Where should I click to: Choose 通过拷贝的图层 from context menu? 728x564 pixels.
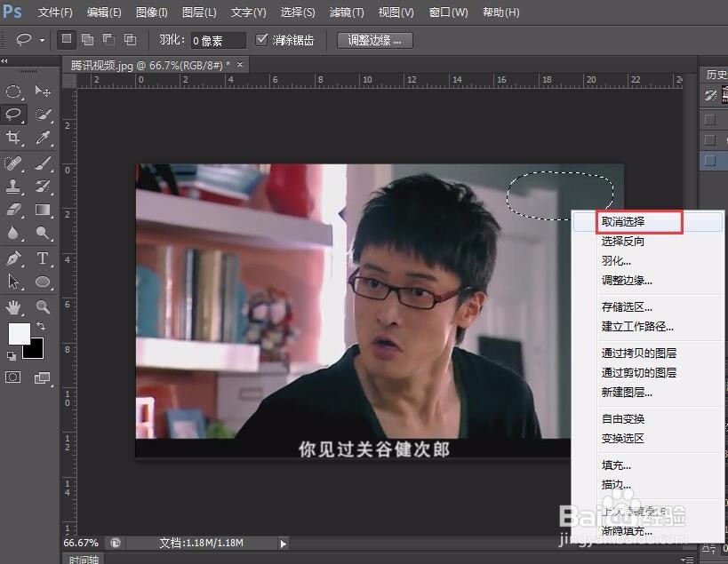(649, 353)
